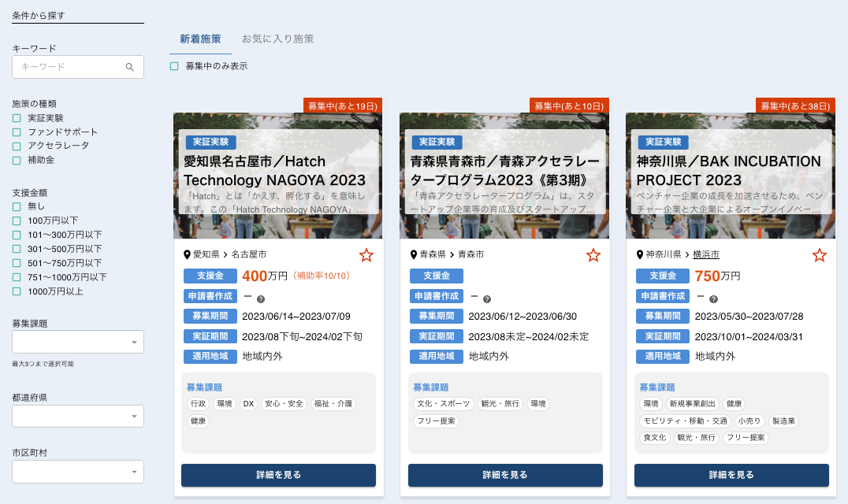The height and width of the screenshot is (504, 848).
Task: Click the 申請書作成 help icon on 名古屋市 card
Action: (261, 299)
